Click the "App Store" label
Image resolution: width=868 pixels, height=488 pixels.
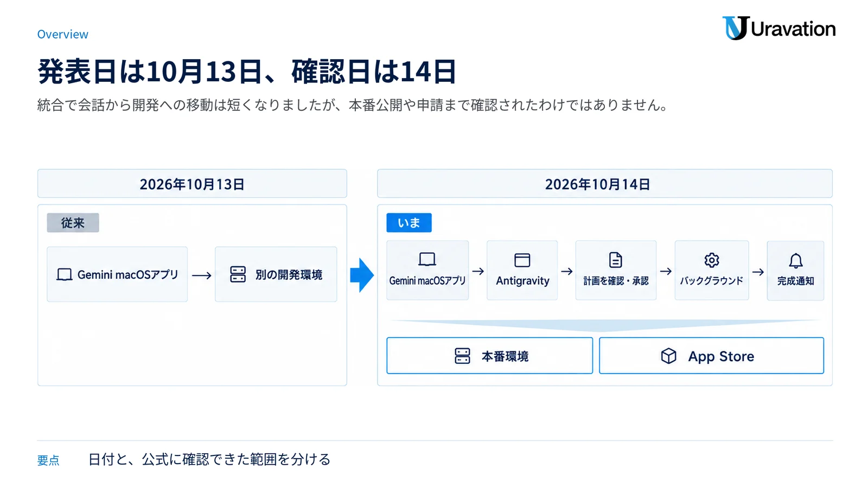pyautogui.click(x=721, y=356)
